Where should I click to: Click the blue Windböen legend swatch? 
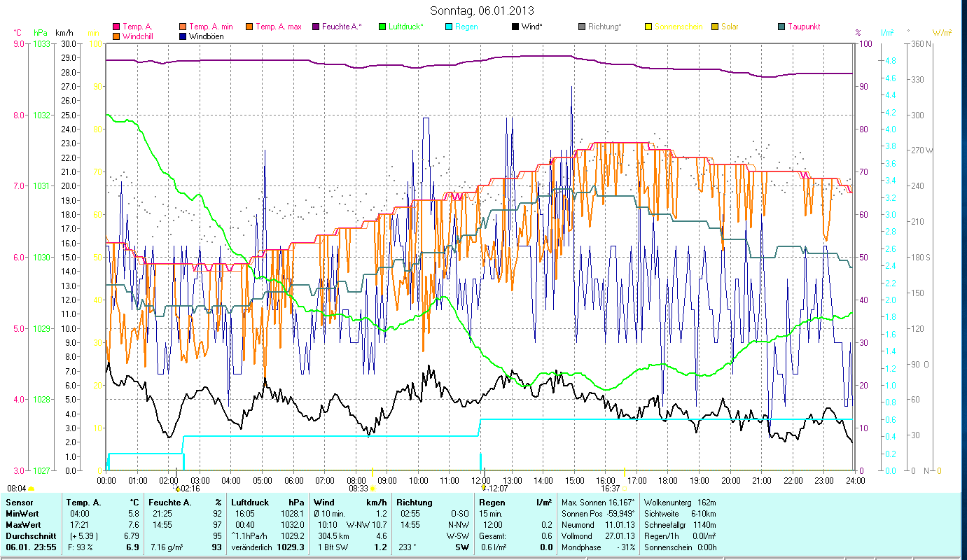(x=183, y=36)
